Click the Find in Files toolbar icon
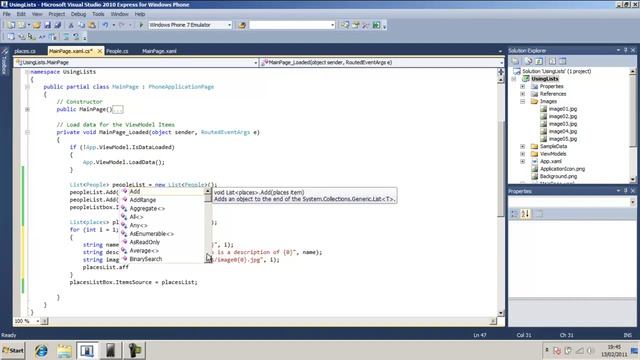 [242, 25]
